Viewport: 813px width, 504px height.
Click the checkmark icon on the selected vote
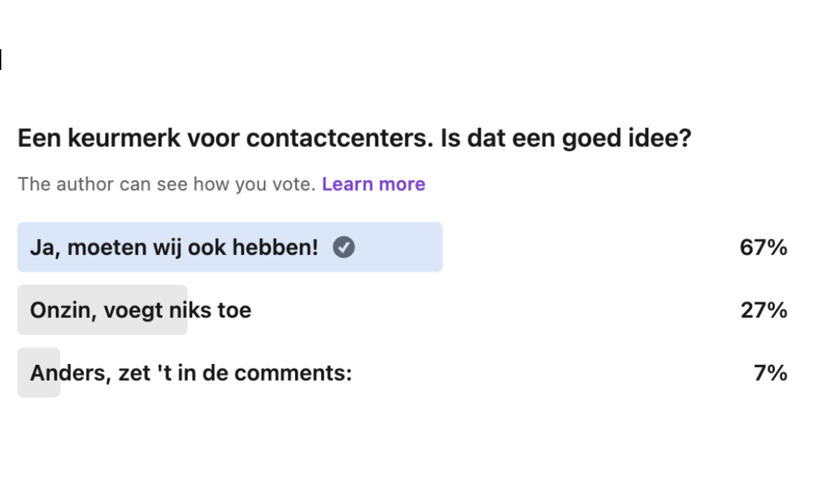tap(344, 247)
